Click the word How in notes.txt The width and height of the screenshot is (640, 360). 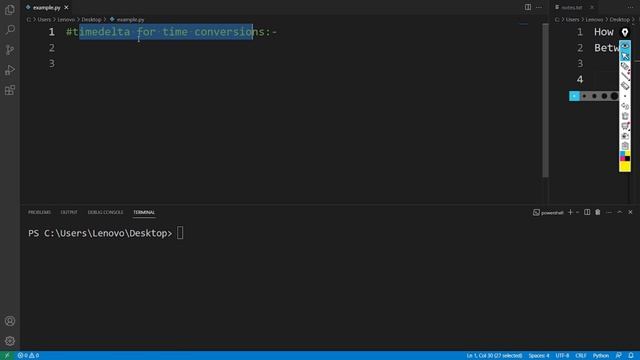(604, 32)
